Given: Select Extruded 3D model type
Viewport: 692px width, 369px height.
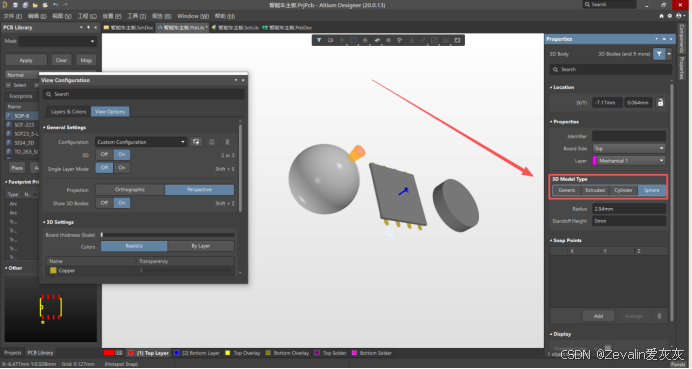Looking at the screenshot, I should (x=595, y=190).
